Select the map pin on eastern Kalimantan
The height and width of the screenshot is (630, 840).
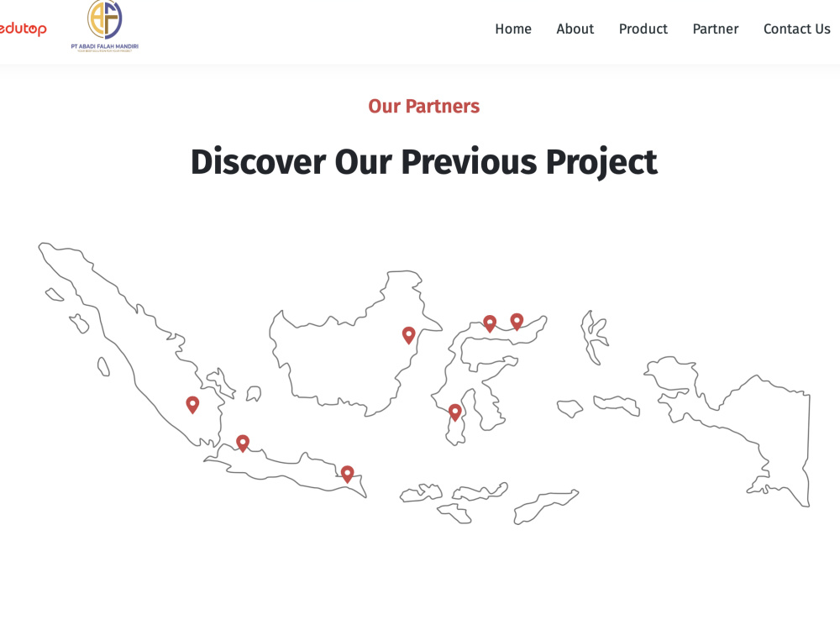[409, 335]
